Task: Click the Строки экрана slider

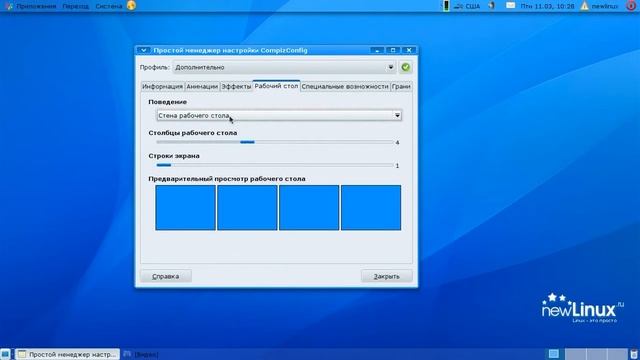Action: (275, 165)
